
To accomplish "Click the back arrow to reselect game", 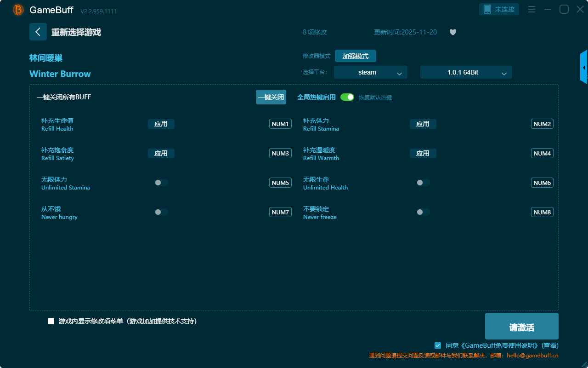I will [x=38, y=32].
